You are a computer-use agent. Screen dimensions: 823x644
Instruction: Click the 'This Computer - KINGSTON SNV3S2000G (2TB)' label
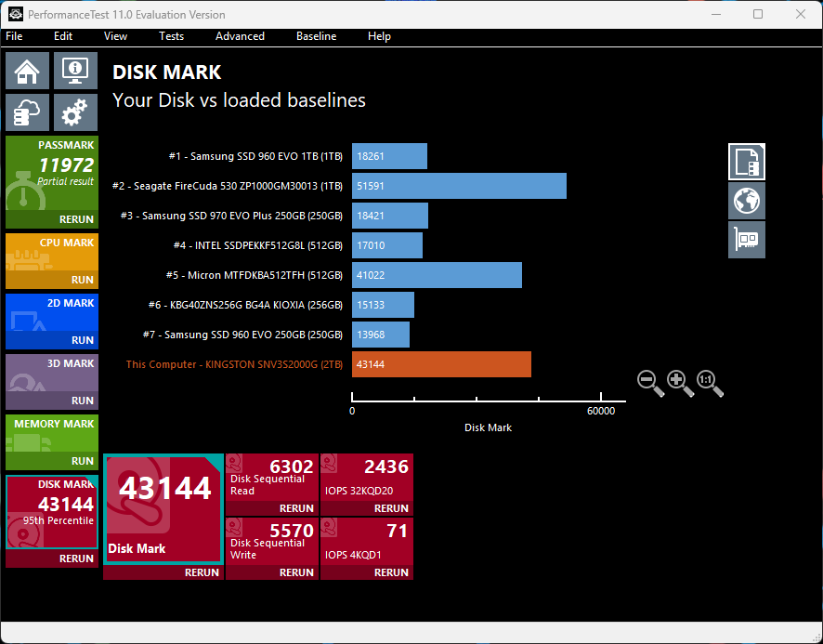click(234, 364)
